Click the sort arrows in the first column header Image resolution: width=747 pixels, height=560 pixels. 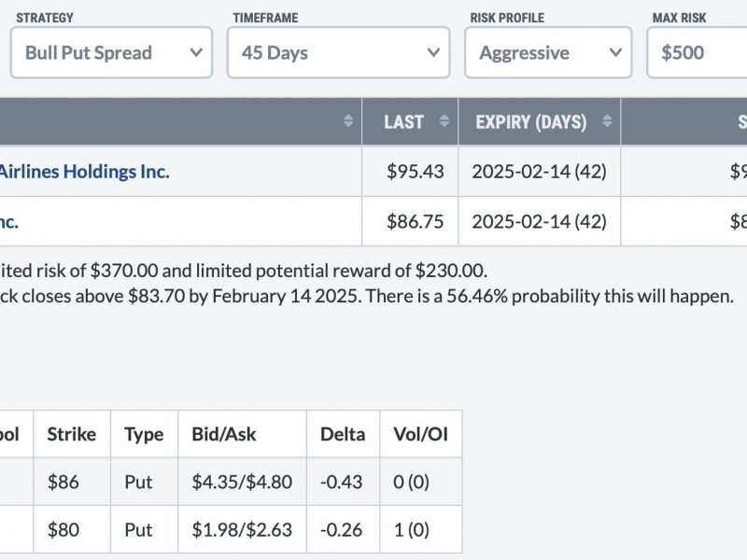[x=348, y=121]
